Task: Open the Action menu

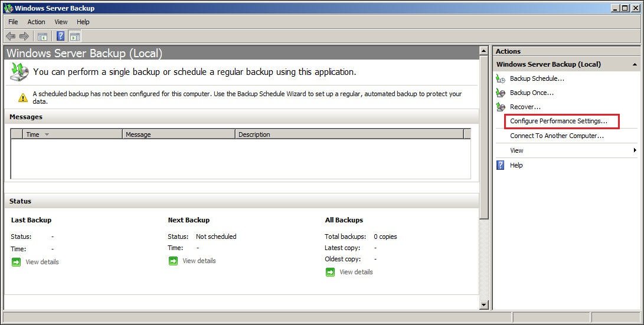Action: (x=36, y=22)
